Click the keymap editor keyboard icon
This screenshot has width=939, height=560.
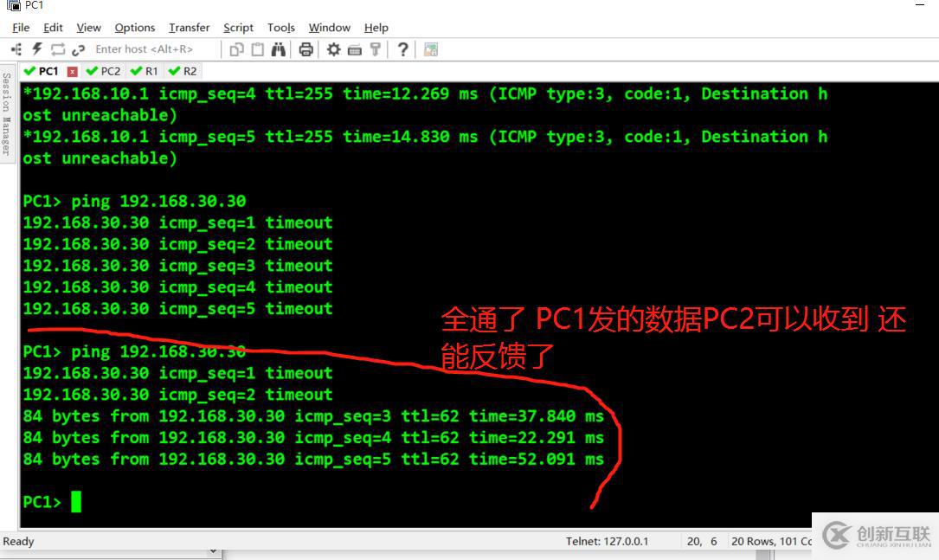click(355, 50)
